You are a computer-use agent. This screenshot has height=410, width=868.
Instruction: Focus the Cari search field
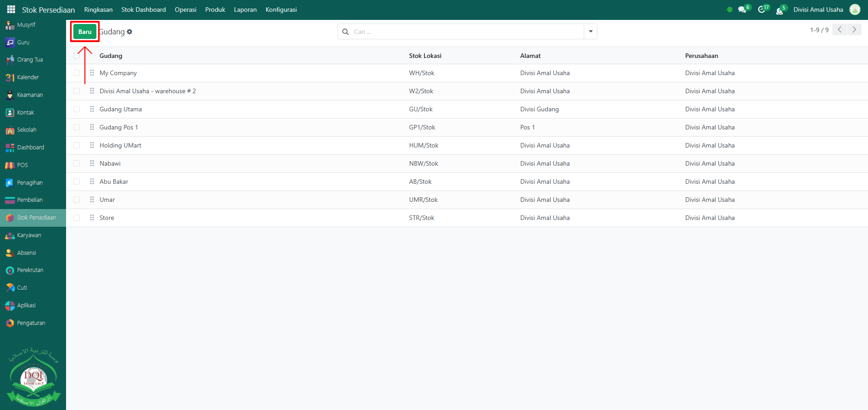[466, 32]
